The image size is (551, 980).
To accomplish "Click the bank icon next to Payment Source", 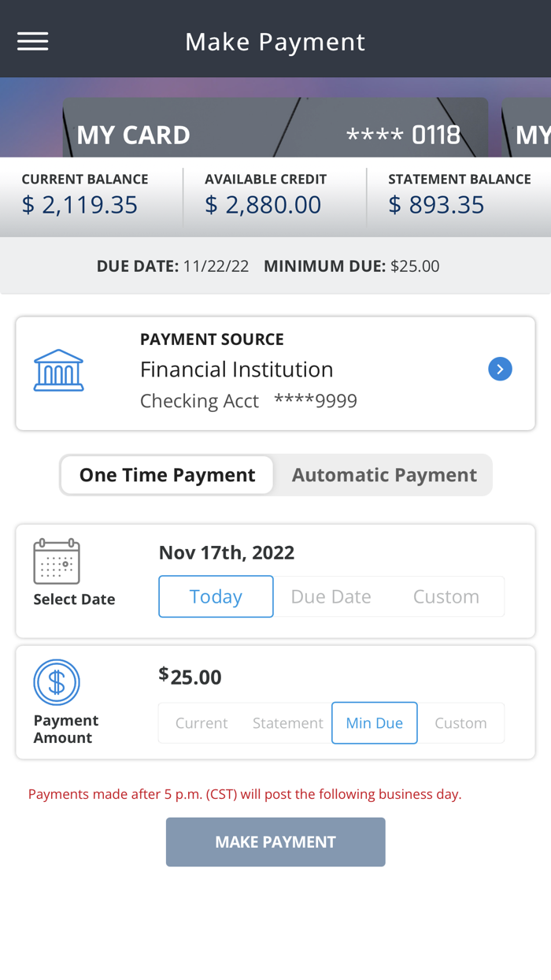I will pyautogui.click(x=57, y=369).
